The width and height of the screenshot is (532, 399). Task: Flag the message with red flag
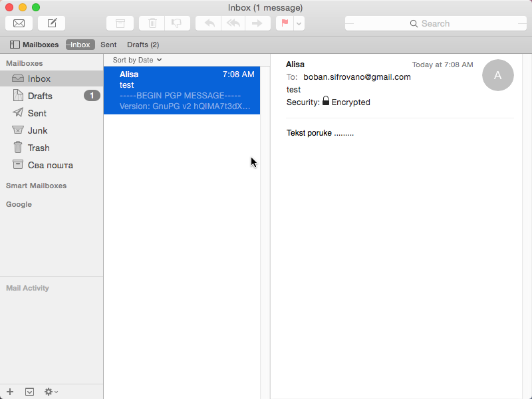(285, 23)
